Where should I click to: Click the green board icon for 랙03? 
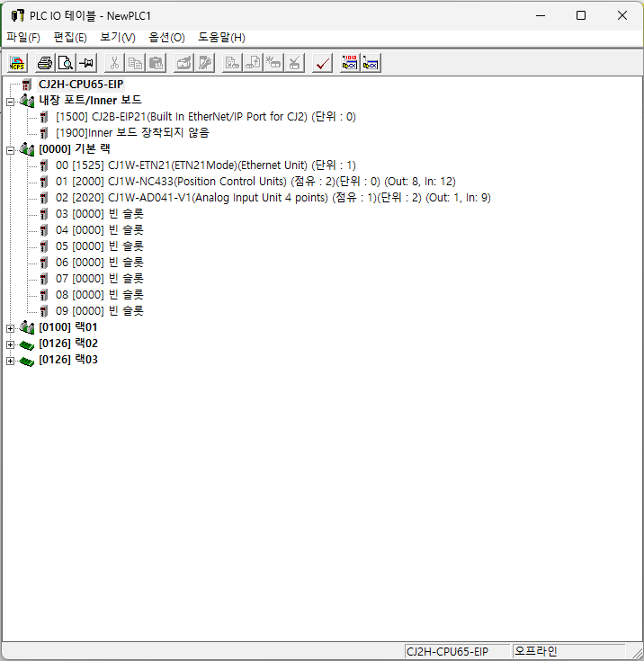(27, 361)
